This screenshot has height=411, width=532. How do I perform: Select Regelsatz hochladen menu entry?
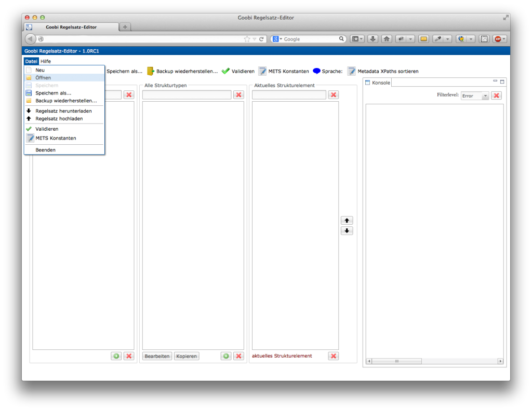(64, 119)
